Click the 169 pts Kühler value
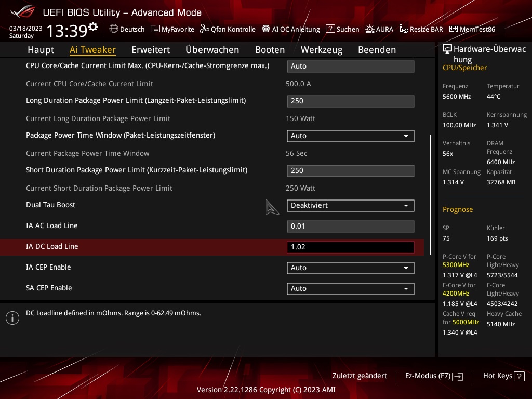This screenshot has height=399, width=532. pyautogui.click(x=497, y=238)
